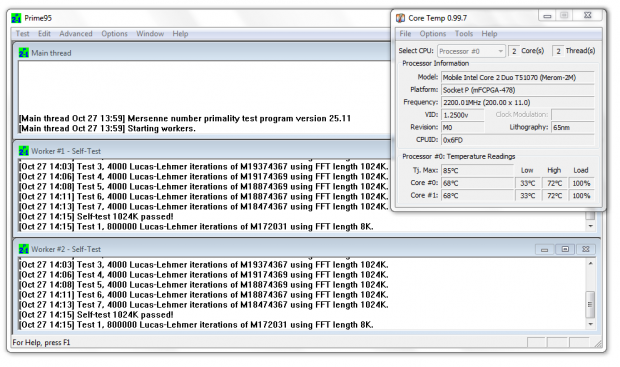Click scroll up arrow in Worker #2 pane
Viewport: 620px width, 367px height.
(590, 264)
